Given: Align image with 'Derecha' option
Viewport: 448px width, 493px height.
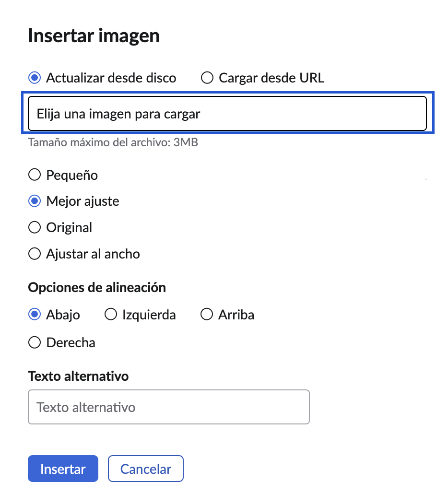Looking at the screenshot, I should [x=35, y=342].
